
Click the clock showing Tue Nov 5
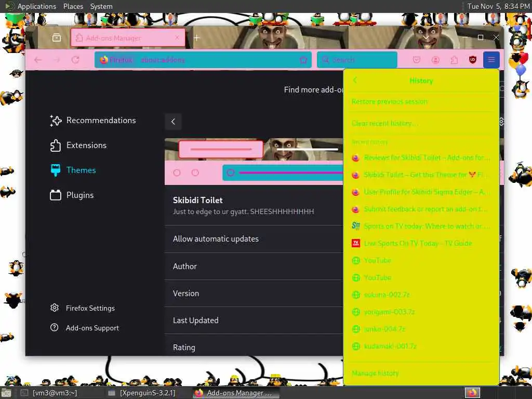pyautogui.click(x=498, y=6)
